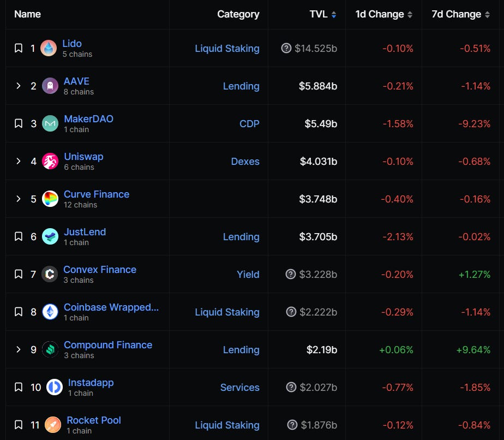Open Lending category in JustLend row

click(x=241, y=236)
